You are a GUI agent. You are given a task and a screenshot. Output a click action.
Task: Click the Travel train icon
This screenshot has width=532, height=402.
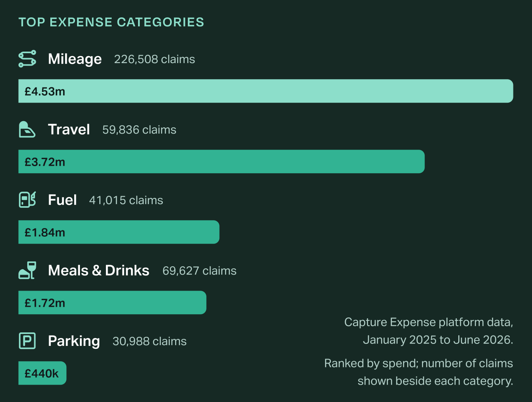pyautogui.click(x=27, y=129)
